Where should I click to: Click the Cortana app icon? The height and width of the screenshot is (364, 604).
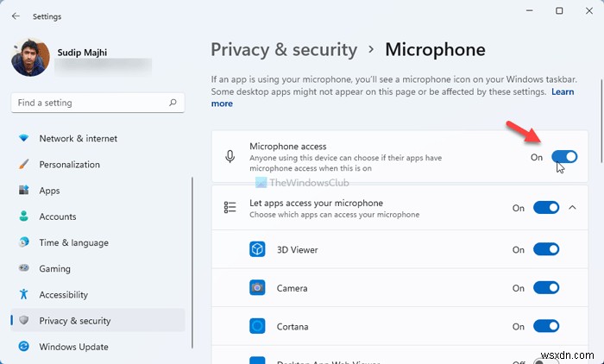pos(257,326)
